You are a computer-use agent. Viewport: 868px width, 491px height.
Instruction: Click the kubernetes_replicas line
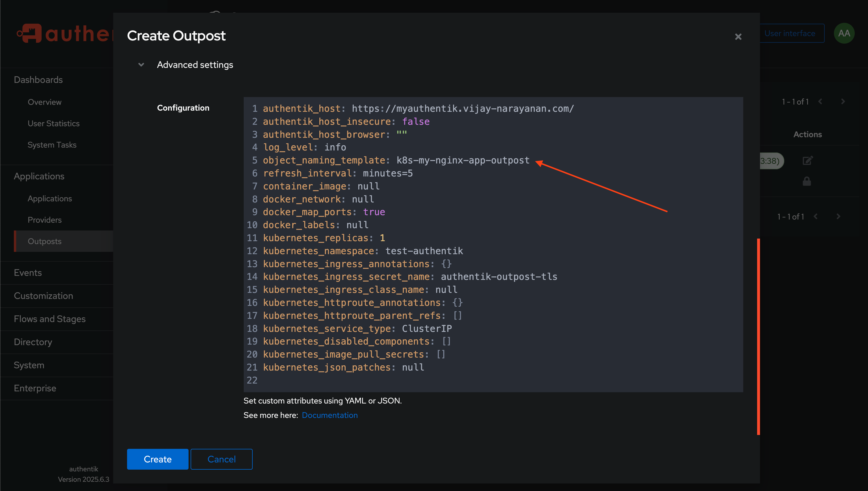pos(324,238)
